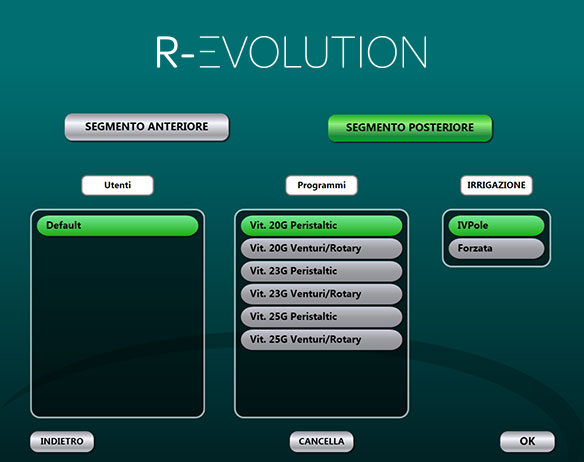Choose Vit. 20G Peristaltic program
Image resolution: width=584 pixels, height=462 pixels.
pos(321,225)
